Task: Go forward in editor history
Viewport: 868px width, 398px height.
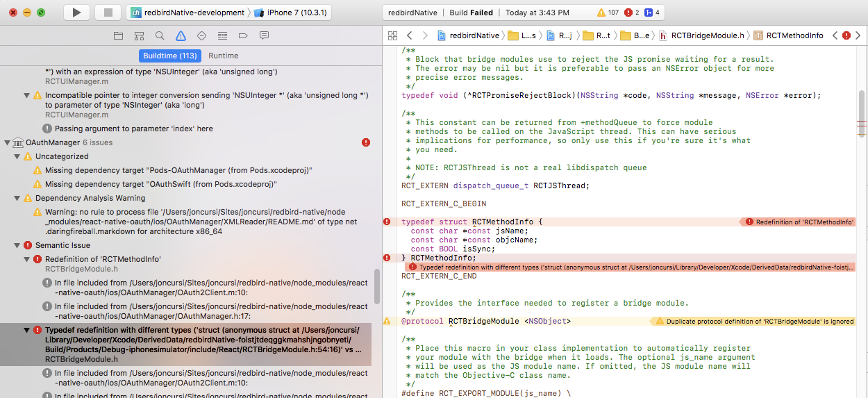Action: point(424,35)
